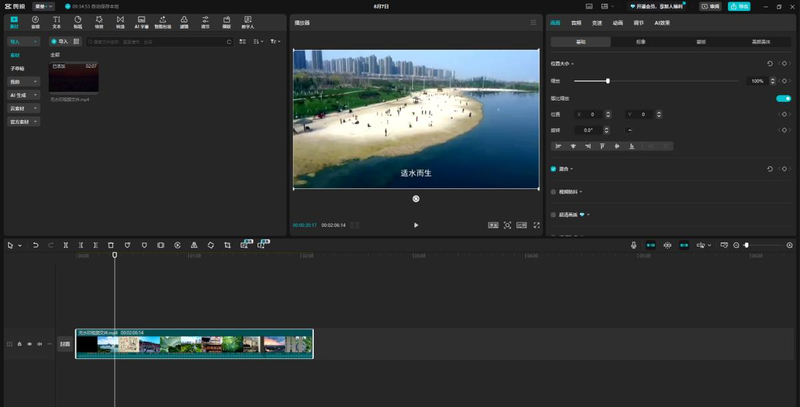800x407 pixels.
Task: Open the 菜单 dropdown next to the logo
Action: tap(42, 5)
